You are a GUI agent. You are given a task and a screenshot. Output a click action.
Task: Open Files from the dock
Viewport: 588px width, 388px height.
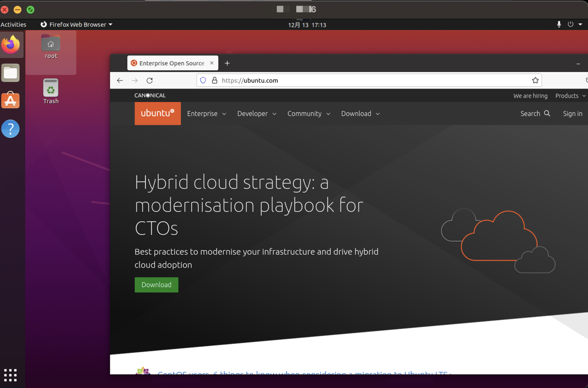click(x=11, y=73)
